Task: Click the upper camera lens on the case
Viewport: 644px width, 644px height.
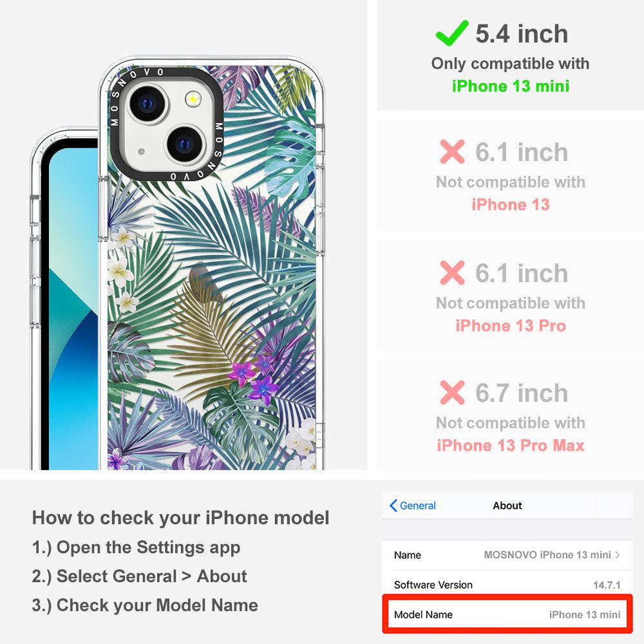Action: (148, 104)
